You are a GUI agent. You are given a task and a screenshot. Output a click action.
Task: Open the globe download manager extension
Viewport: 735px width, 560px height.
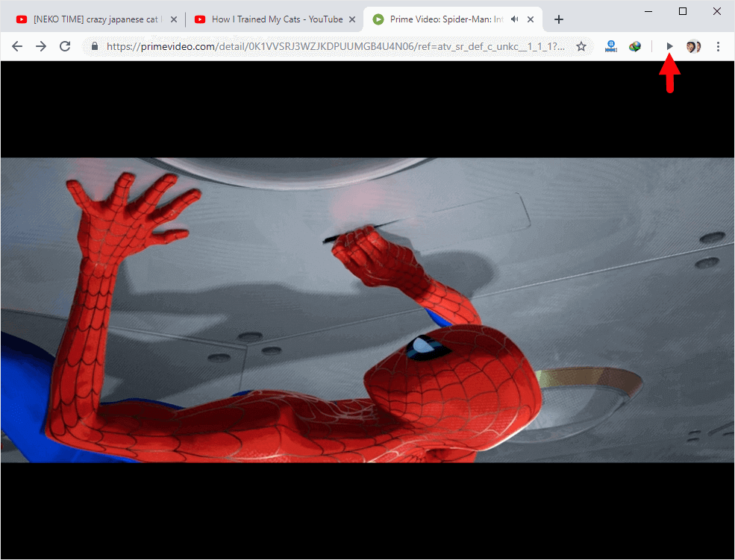tap(635, 46)
